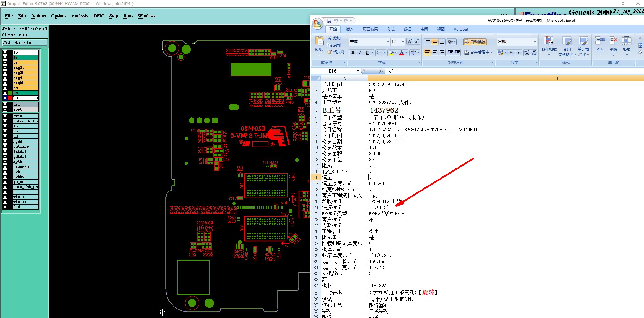Click the Windows menu in Graphic Editor
Viewport: 644px width, 318px height.
[x=146, y=16]
